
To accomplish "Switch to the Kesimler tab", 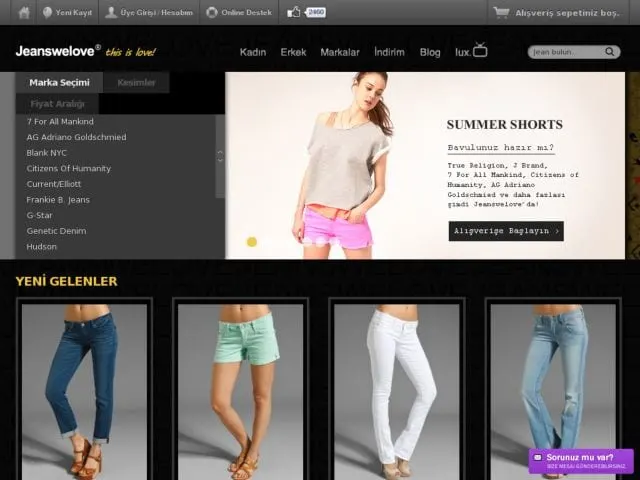I will point(136,82).
